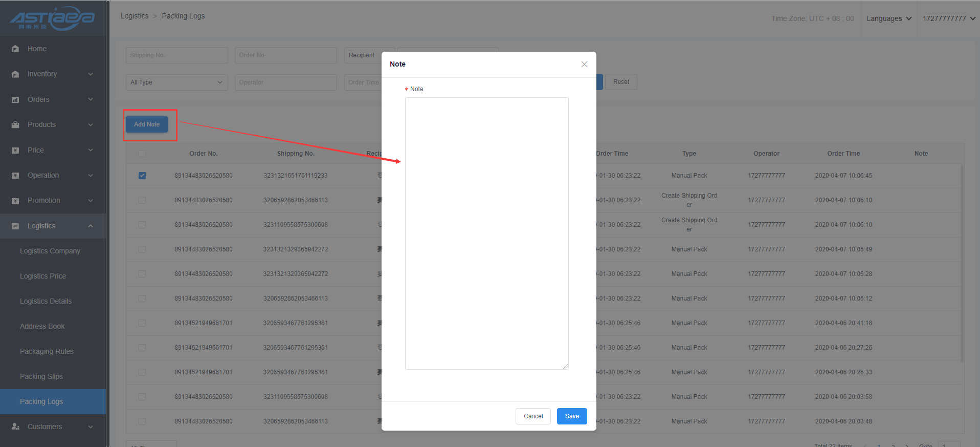The width and height of the screenshot is (980, 447).
Task: Click inside the Note text area
Action: [x=486, y=233]
